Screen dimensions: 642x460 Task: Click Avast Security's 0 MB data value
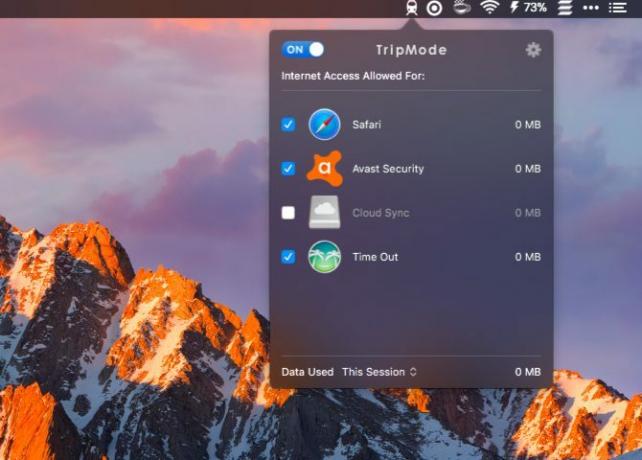[528, 169]
